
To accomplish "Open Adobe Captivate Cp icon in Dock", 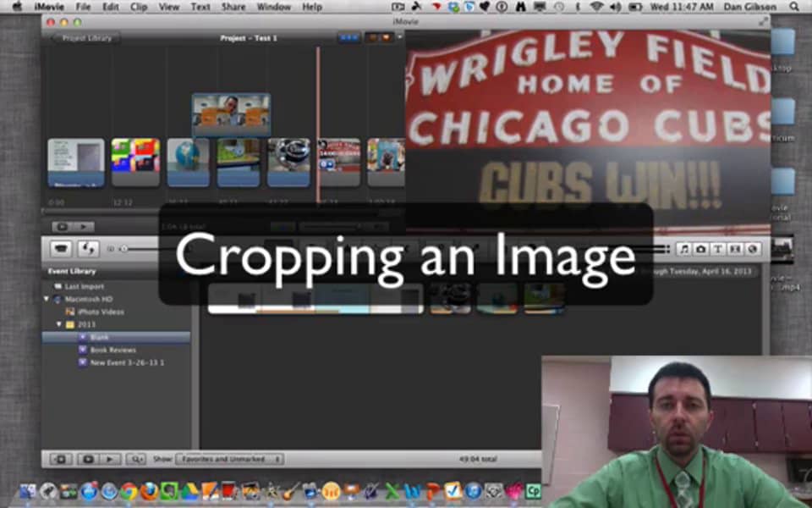I will (x=533, y=490).
